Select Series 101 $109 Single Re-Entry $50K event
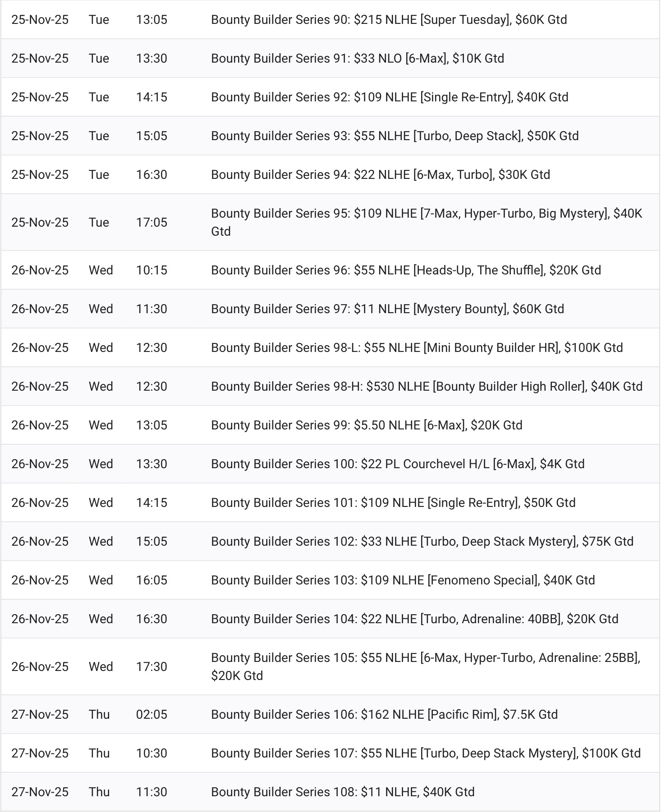The width and height of the screenshot is (661, 812). click(x=393, y=503)
